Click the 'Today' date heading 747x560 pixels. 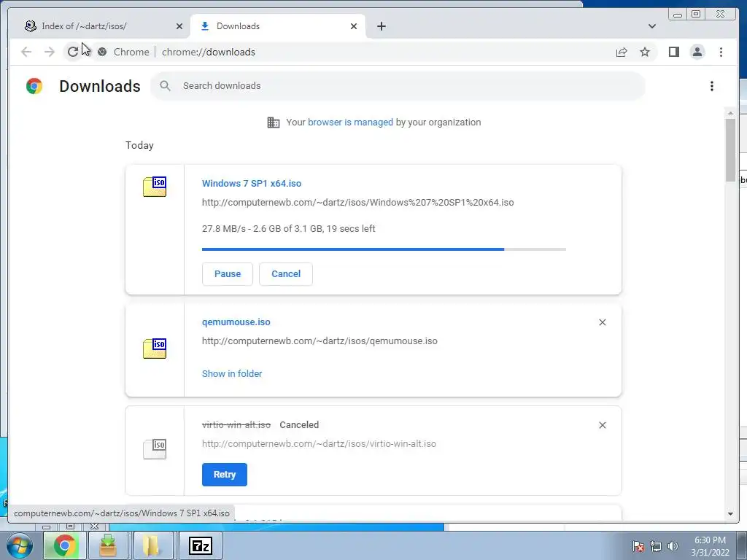(139, 145)
